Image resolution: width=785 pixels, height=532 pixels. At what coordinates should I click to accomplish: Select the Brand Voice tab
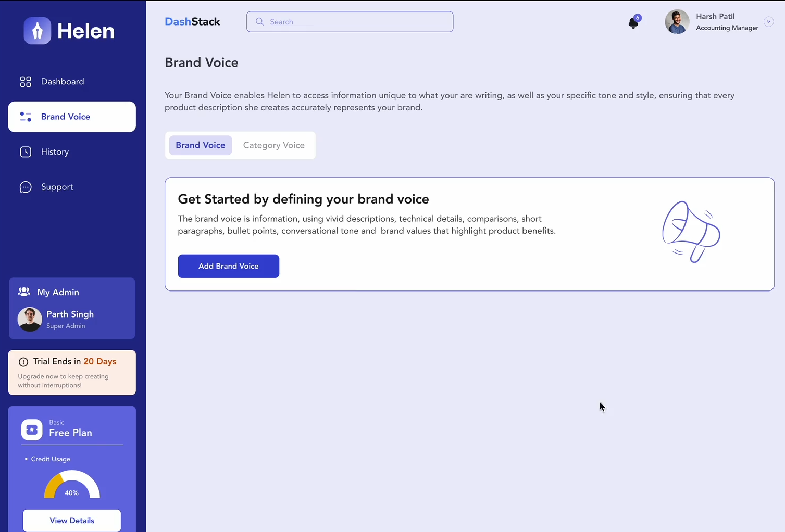[x=201, y=145]
